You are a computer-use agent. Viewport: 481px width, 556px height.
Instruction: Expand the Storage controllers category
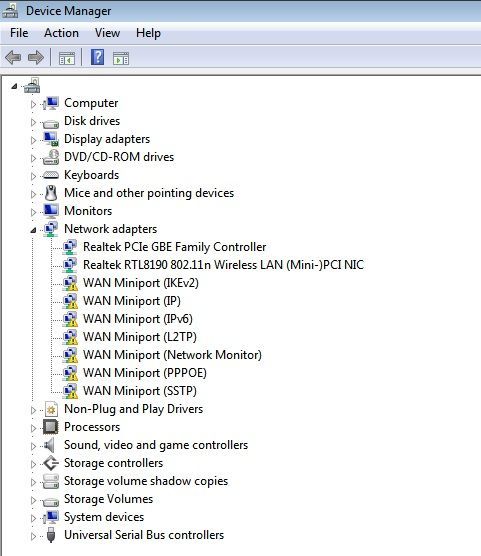coord(33,465)
